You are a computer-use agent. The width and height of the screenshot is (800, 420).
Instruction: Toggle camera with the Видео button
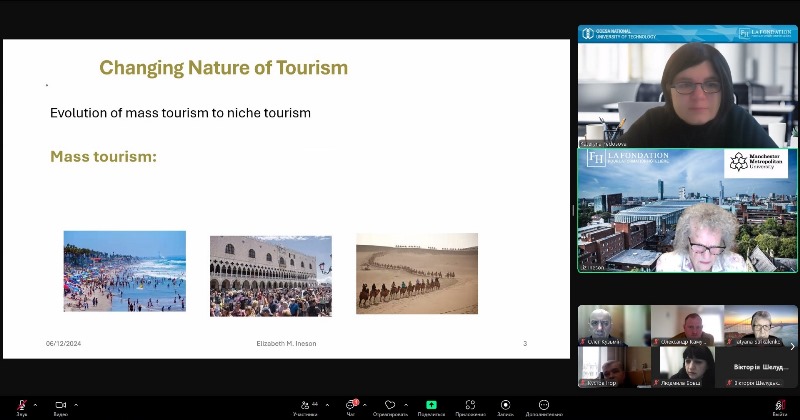tap(60, 405)
